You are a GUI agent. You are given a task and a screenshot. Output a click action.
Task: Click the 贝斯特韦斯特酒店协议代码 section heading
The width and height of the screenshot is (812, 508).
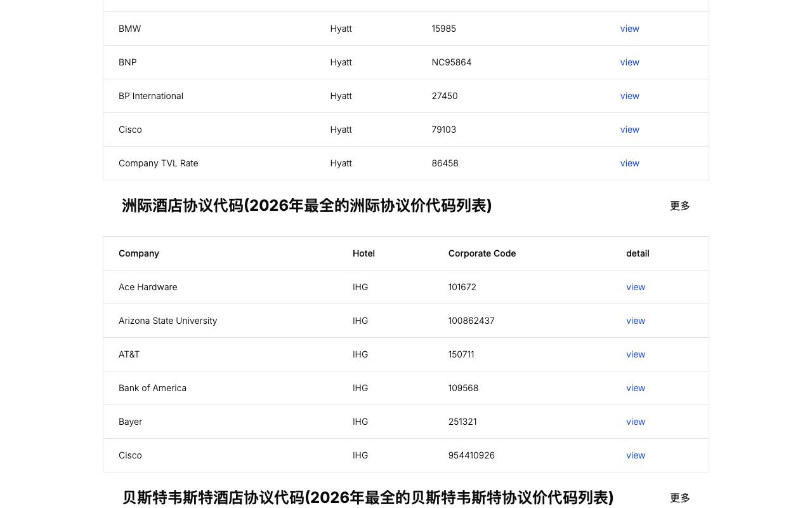tap(368, 498)
